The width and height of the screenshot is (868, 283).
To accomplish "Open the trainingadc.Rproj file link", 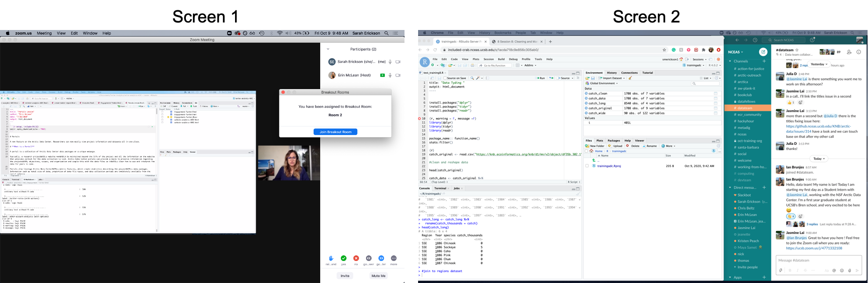I will tap(609, 166).
